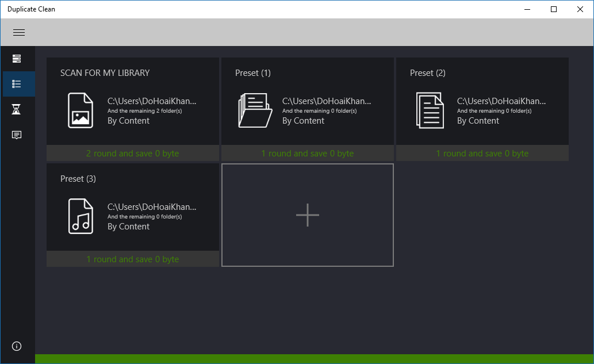Open the hamburger menu
The width and height of the screenshot is (594, 364).
(x=18, y=33)
